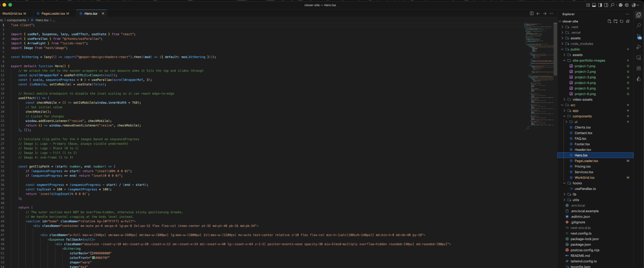Open Source Control view with badge

tap(639, 36)
